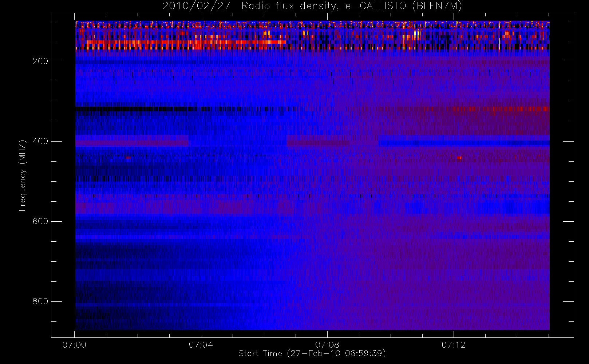Click the '800' frequency tick label
This screenshot has width=589, height=364.
point(40,301)
